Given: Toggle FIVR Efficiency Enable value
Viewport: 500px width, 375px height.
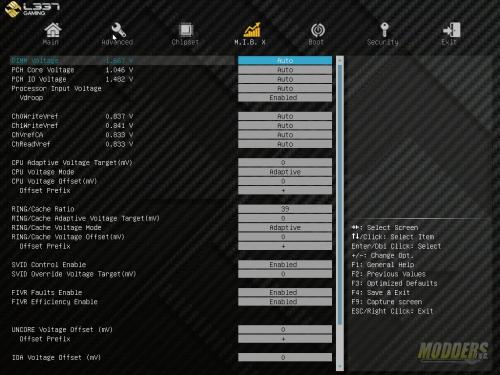Looking at the screenshot, I should [x=285, y=302].
